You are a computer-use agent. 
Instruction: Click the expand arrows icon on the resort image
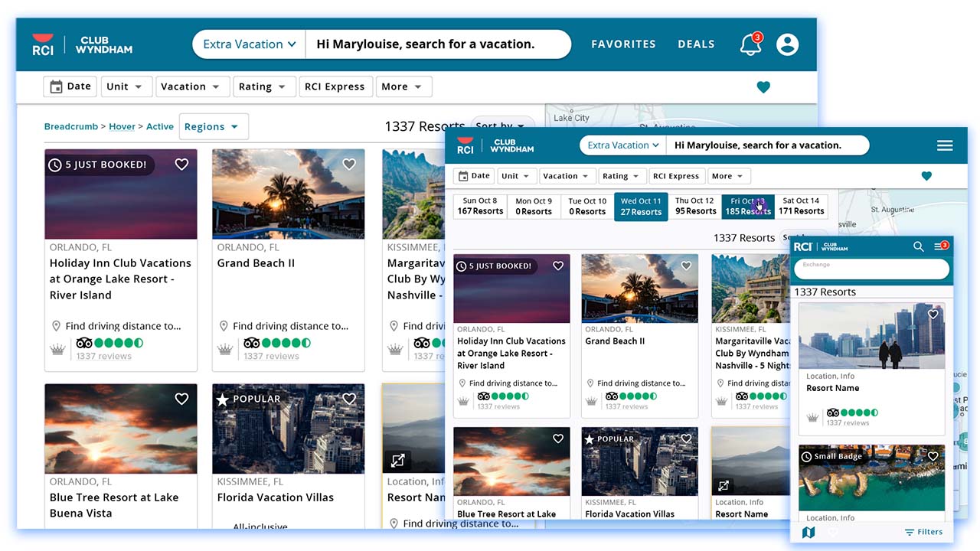click(398, 460)
